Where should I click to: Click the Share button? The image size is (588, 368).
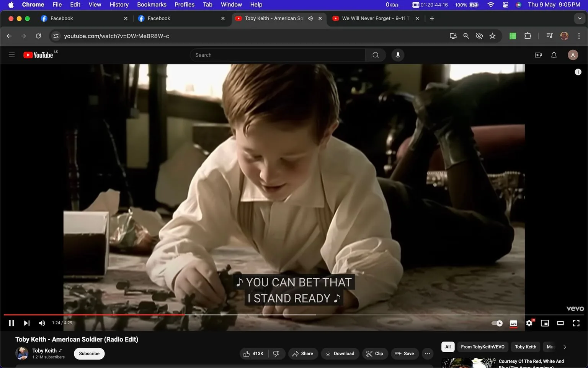click(303, 353)
